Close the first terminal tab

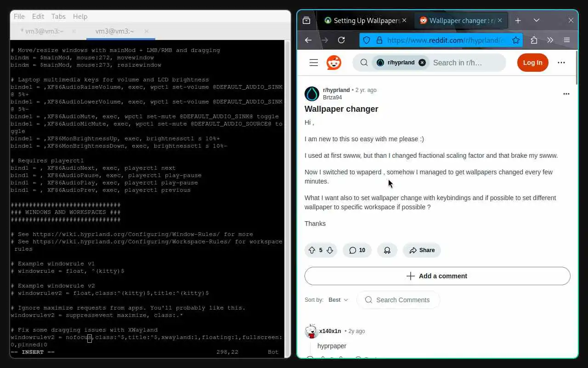click(74, 31)
